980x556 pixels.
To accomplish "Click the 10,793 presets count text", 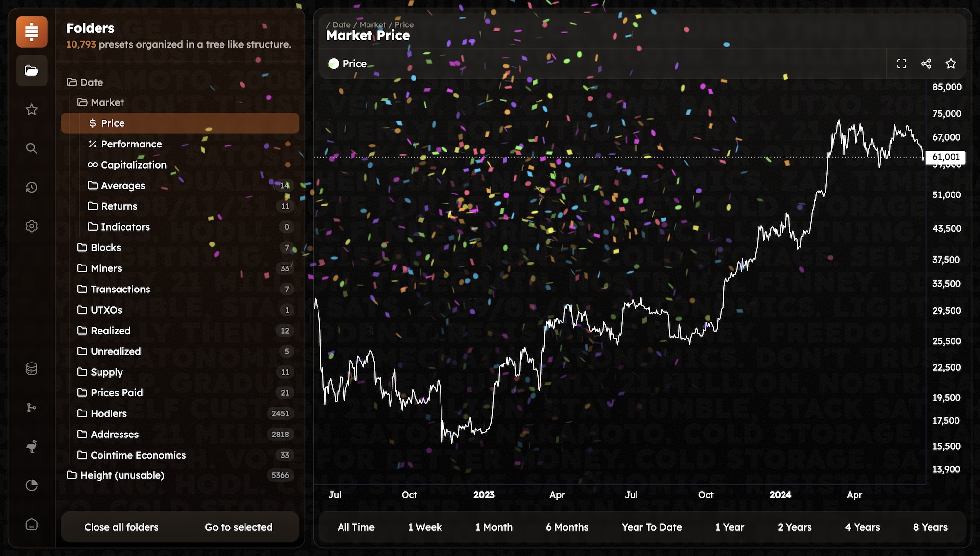I will pyautogui.click(x=81, y=45).
